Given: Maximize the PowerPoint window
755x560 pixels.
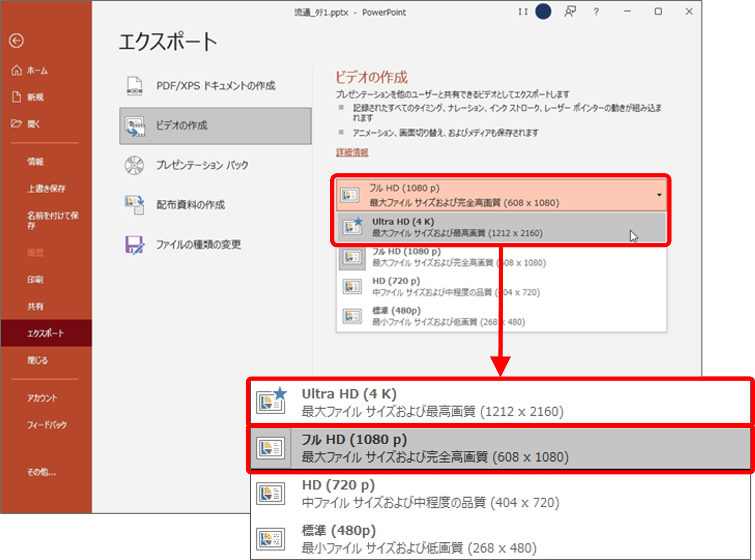Looking at the screenshot, I should 658,12.
